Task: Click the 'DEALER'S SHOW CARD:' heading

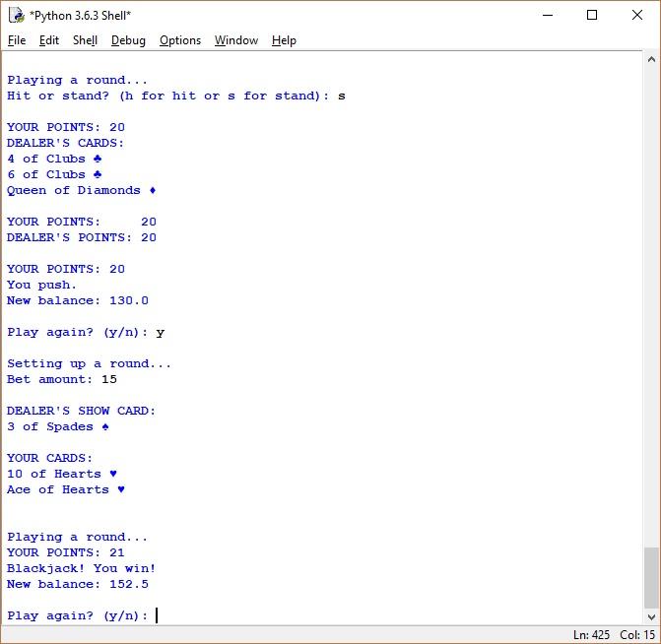Action: (81, 411)
